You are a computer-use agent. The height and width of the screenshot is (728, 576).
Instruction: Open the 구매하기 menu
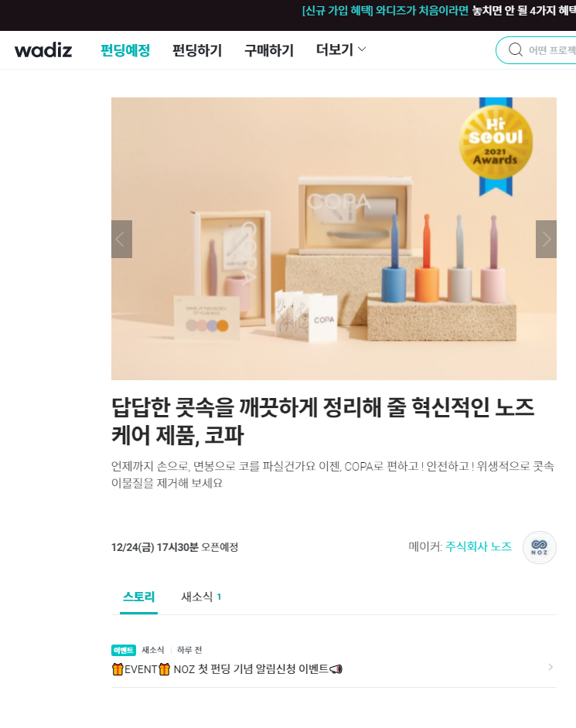pos(269,50)
